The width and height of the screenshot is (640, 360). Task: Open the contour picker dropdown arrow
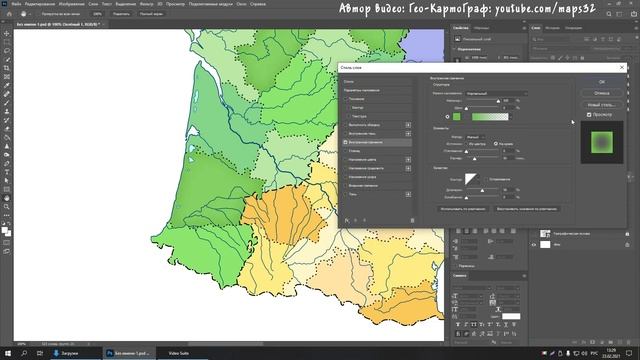[478, 179]
